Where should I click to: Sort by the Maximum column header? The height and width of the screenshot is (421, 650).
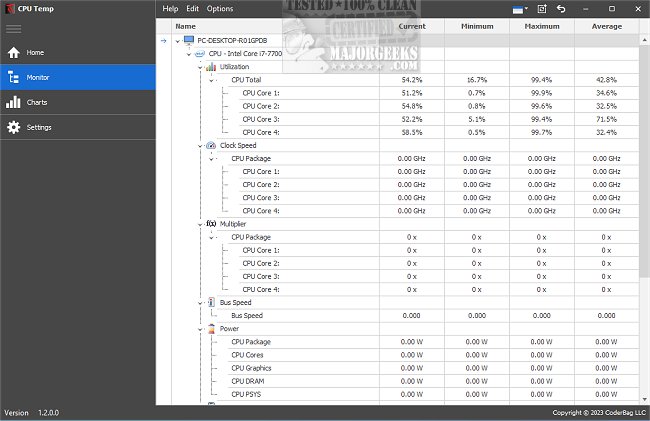point(542,26)
